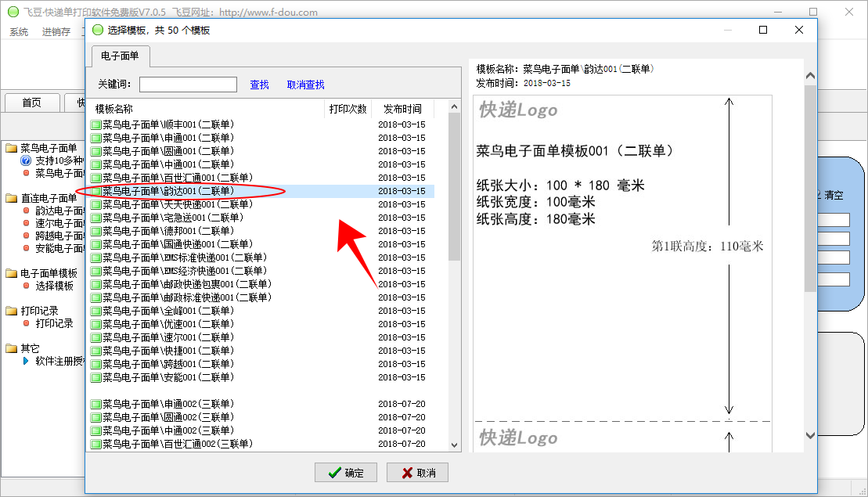Click the icon beside EMS标准快递001 template
Screen dimensions: 868x497
95,258
